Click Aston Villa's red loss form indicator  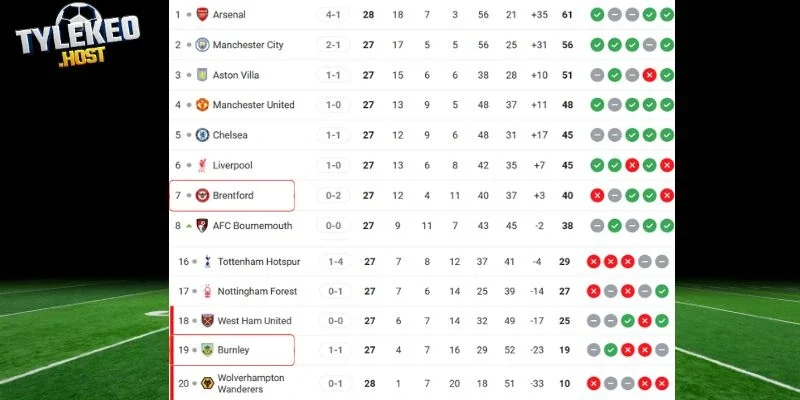click(x=648, y=75)
